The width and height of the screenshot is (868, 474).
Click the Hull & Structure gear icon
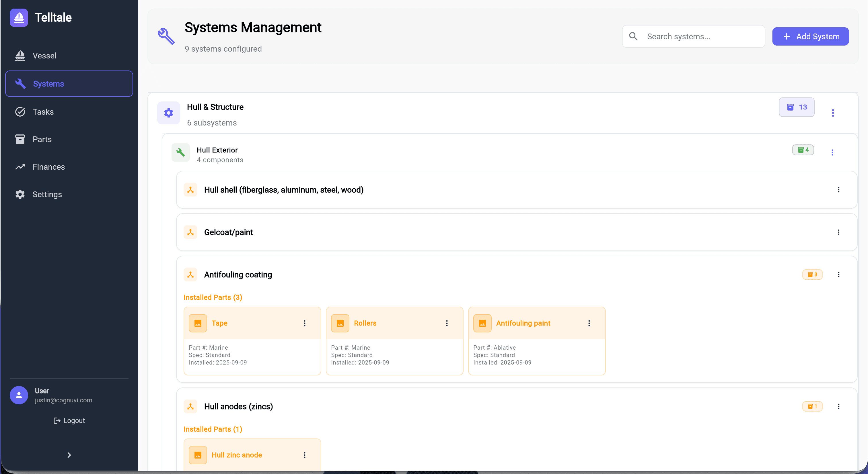coord(168,113)
